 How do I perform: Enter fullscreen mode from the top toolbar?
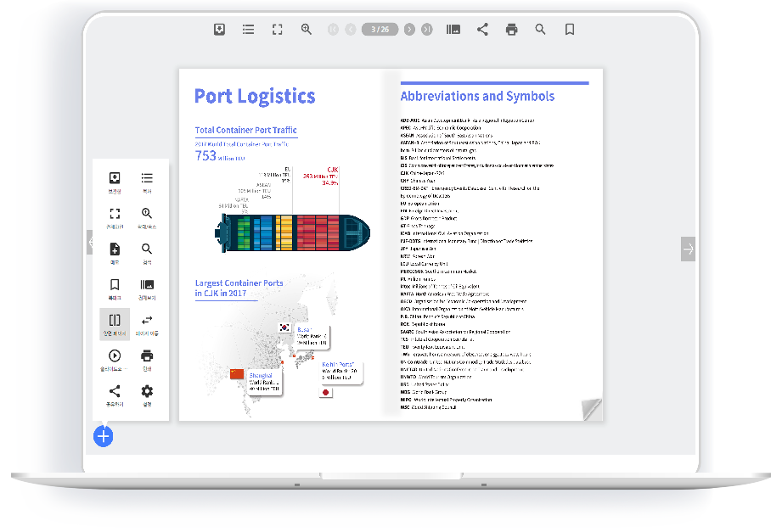pos(277,30)
